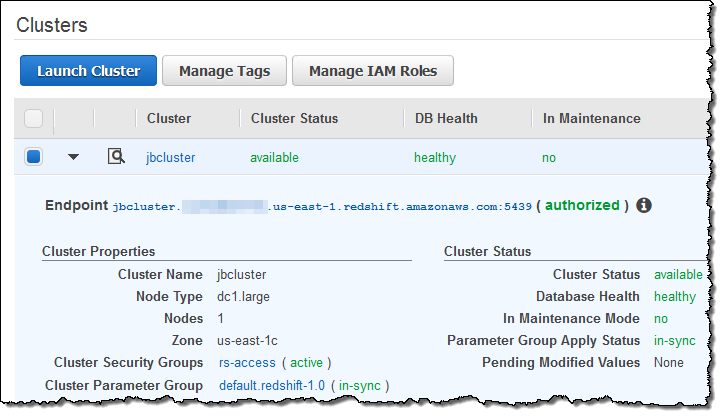Collapse the jbcluster row arrow
Screen dimensions: 724x416
point(73,157)
